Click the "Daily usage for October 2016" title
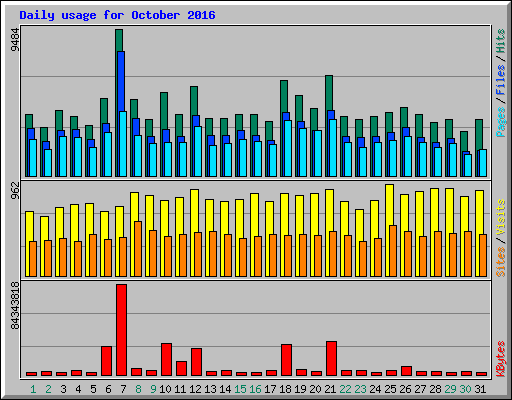The width and height of the screenshot is (512, 400). tap(117, 15)
